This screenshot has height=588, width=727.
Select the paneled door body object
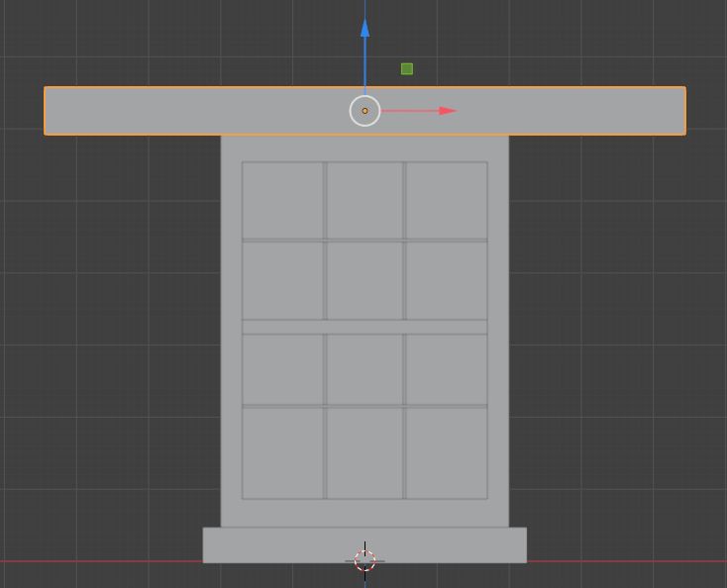364,331
